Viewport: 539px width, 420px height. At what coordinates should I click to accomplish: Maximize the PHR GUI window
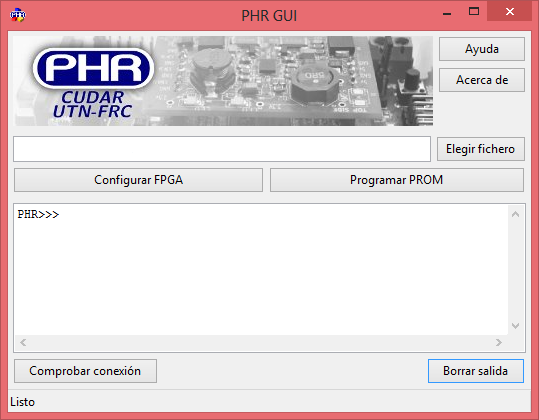pyautogui.click(x=474, y=12)
